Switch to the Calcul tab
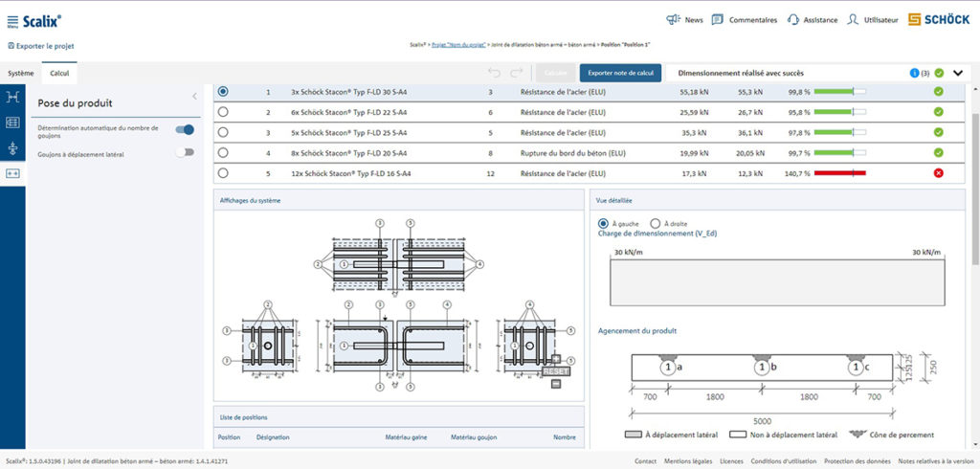Screen dimensions: 980x469 coord(59,73)
